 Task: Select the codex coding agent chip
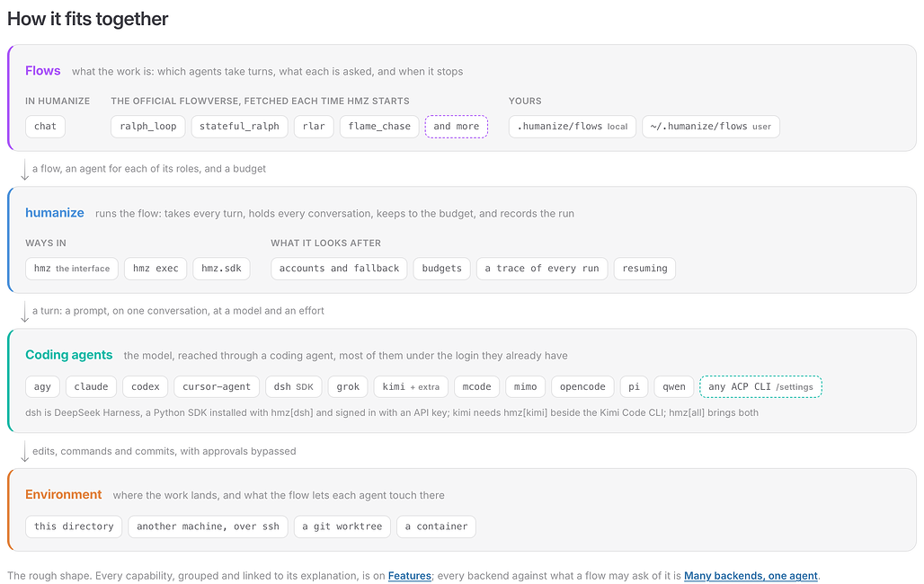[x=146, y=387]
